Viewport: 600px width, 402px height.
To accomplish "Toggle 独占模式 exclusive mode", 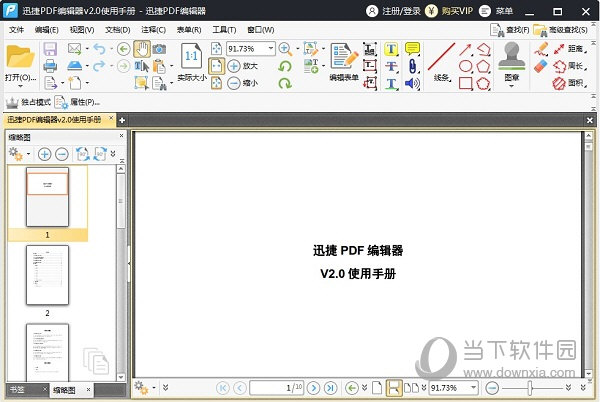I will [28, 102].
